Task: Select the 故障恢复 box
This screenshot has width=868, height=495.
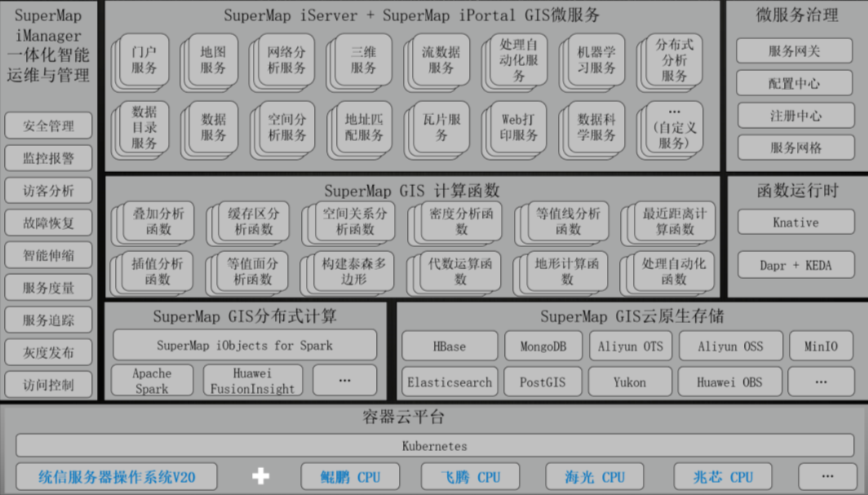Action: (x=48, y=223)
